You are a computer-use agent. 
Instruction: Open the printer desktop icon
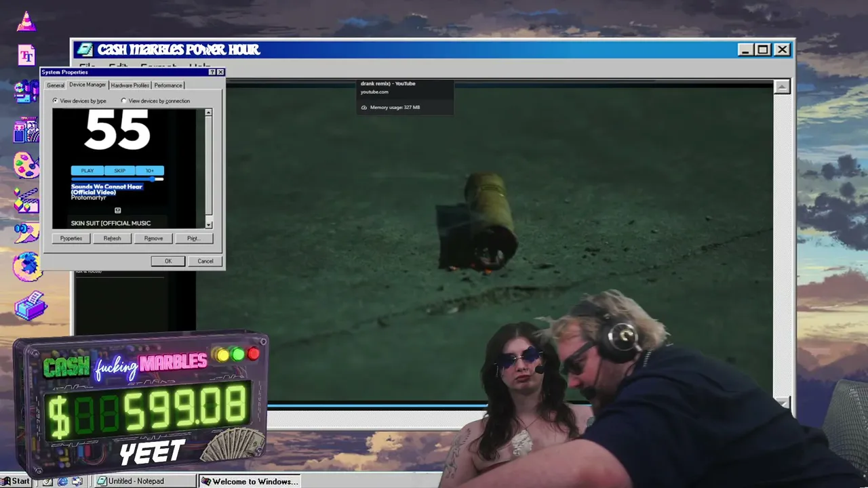pos(30,306)
